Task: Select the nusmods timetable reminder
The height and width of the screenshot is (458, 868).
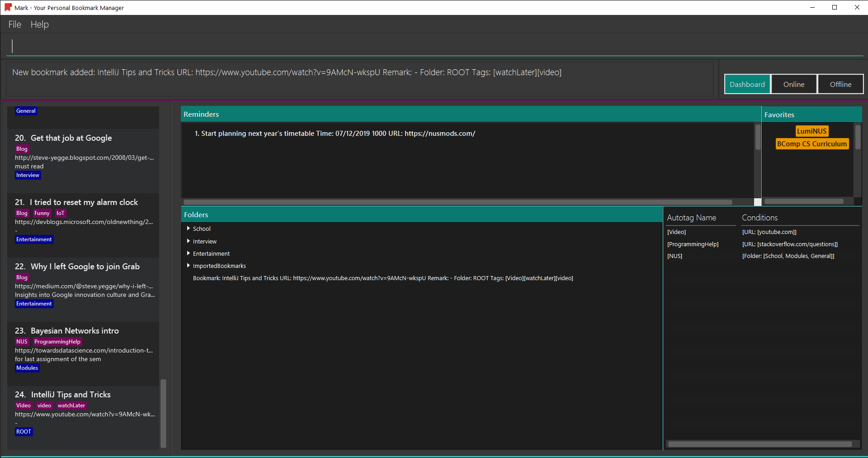Action: [335, 134]
